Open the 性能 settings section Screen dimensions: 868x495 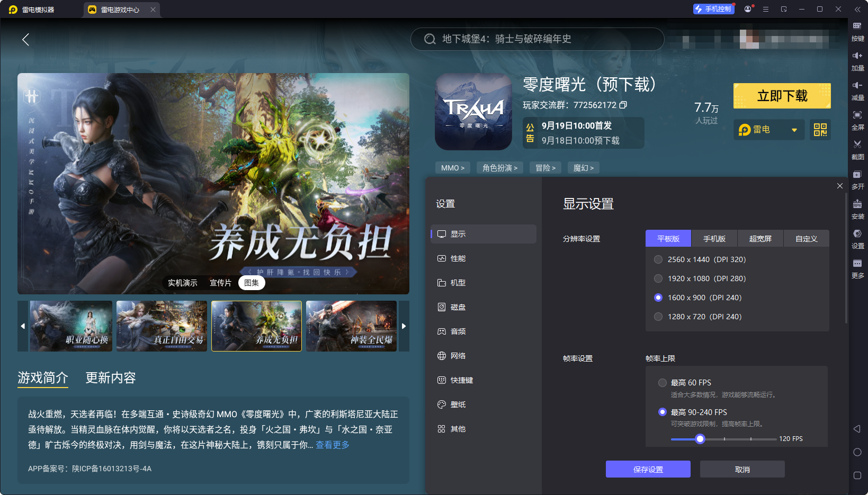[458, 258]
